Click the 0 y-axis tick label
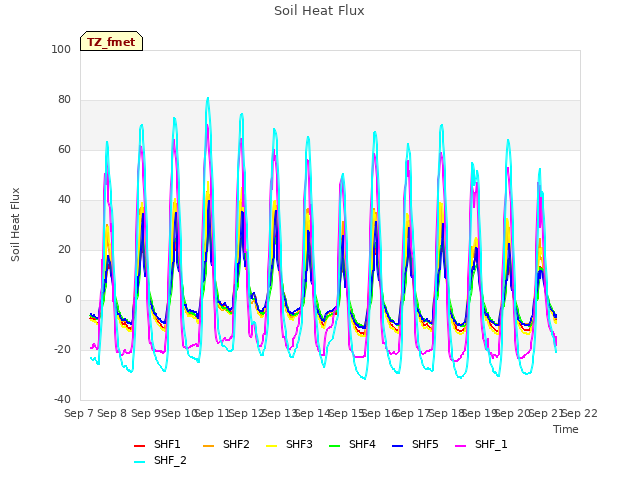This screenshot has width=640, height=480. 68,300
